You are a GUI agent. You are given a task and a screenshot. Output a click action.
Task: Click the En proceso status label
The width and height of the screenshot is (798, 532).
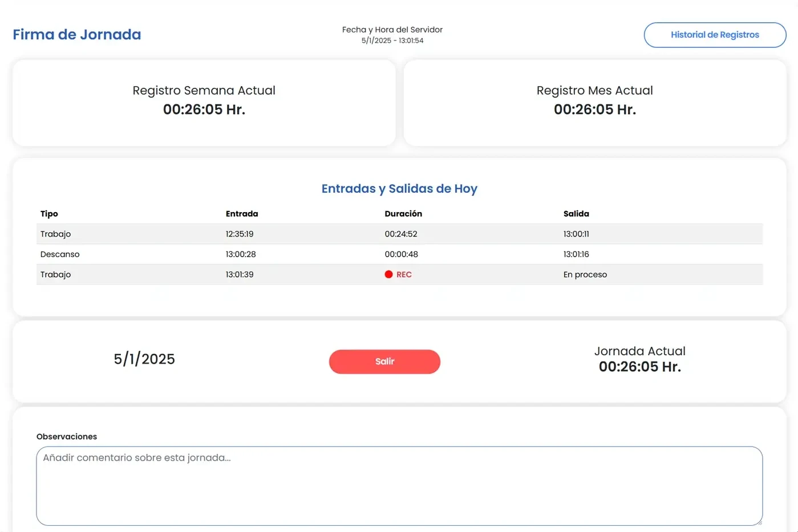pos(585,274)
